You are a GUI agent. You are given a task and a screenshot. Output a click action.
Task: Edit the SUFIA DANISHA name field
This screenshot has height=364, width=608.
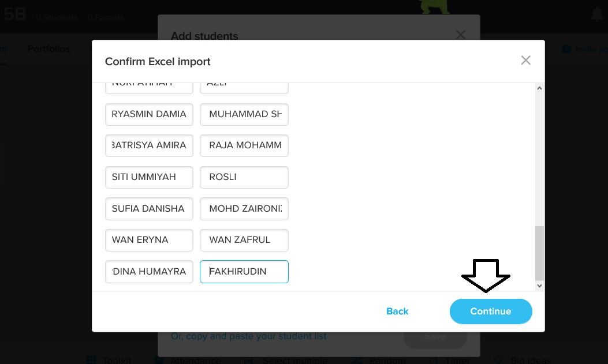pyautogui.click(x=149, y=209)
